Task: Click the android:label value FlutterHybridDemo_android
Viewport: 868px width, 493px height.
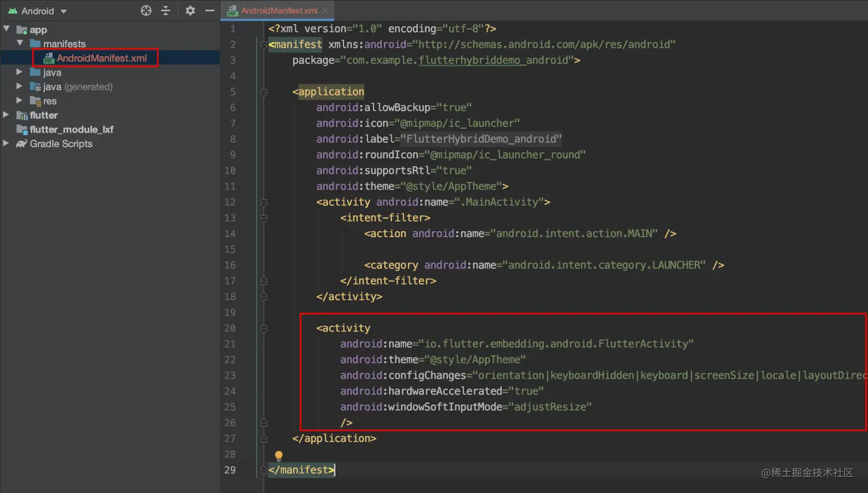Action: 481,139
